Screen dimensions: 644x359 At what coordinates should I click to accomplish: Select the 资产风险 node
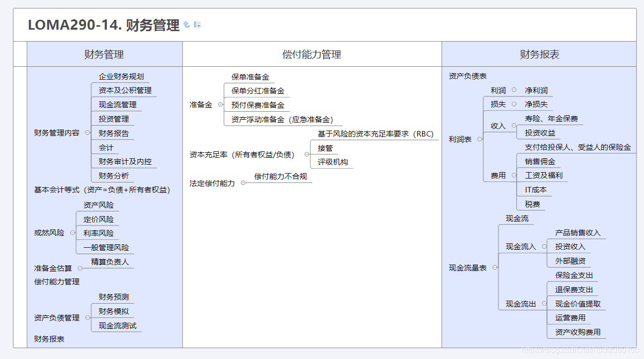click(99, 205)
